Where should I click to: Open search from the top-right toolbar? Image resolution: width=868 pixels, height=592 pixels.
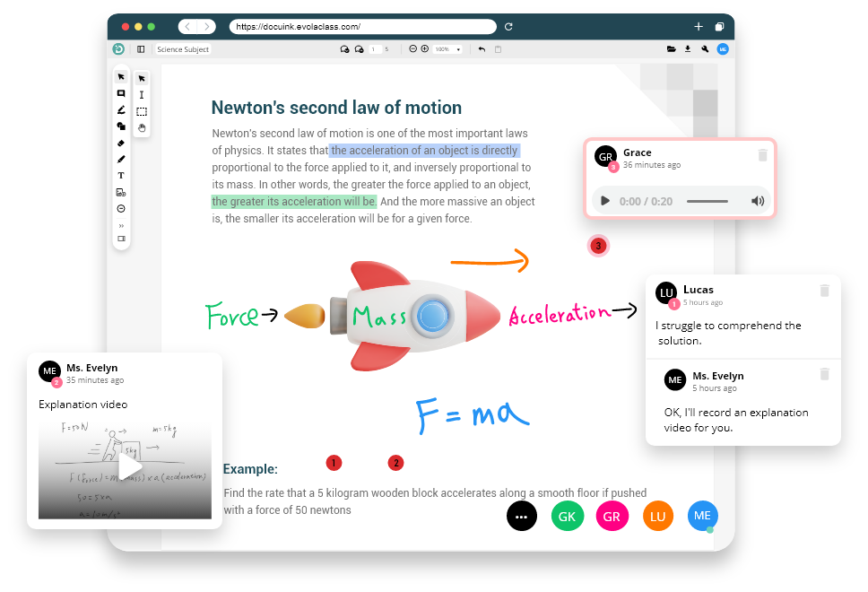tap(705, 49)
